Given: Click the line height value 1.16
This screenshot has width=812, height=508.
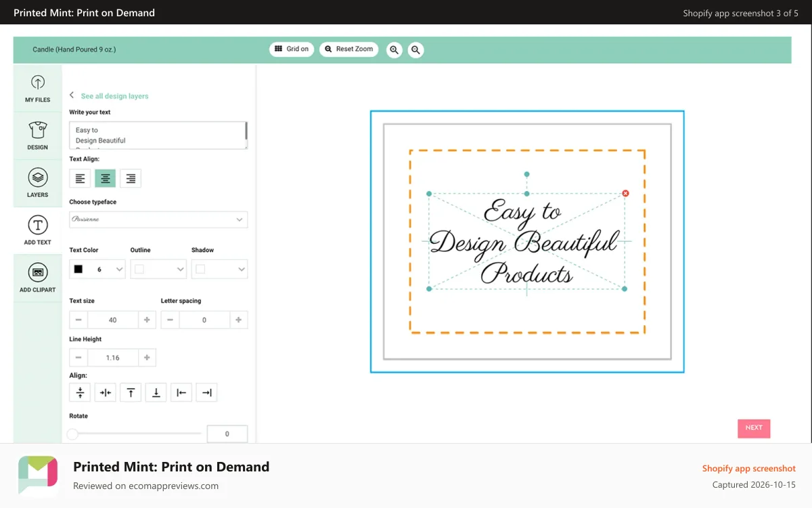Looking at the screenshot, I should (x=113, y=358).
